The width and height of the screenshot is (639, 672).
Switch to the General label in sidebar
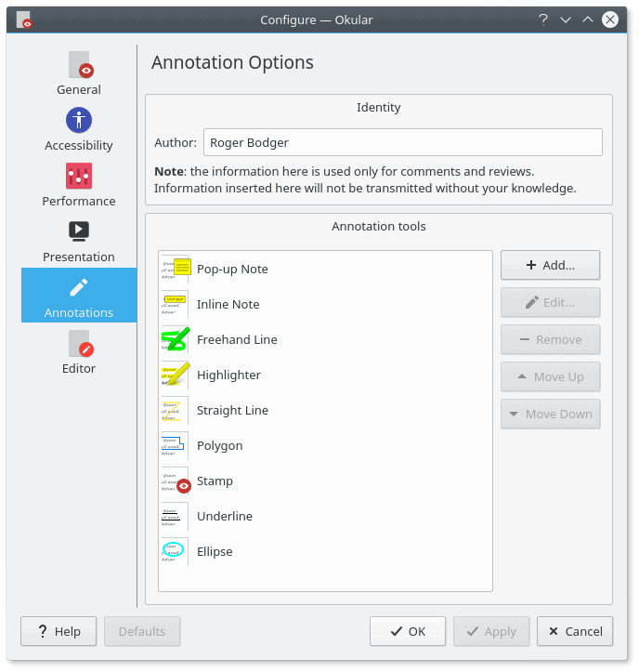click(x=79, y=89)
